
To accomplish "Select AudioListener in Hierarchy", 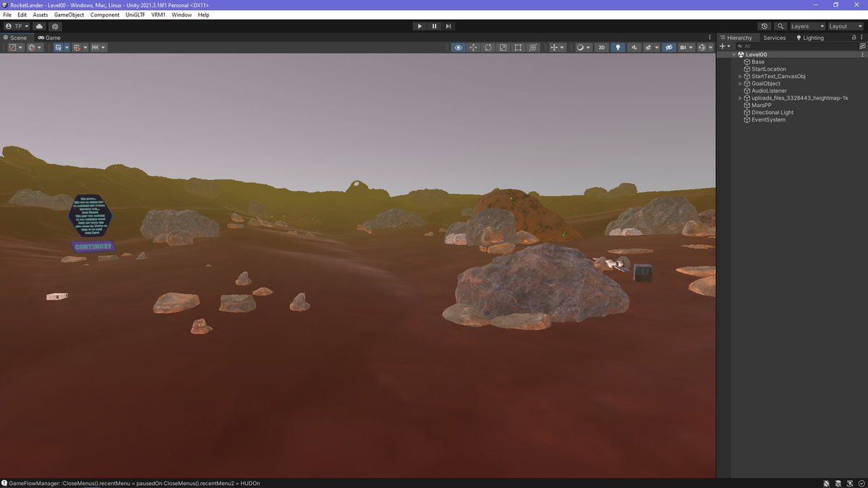I will (x=769, y=90).
